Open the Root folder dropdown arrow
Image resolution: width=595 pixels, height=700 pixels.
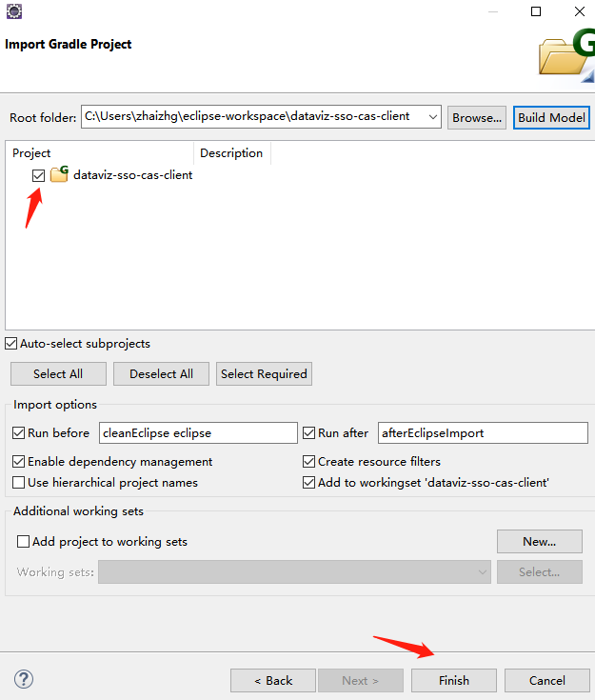[x=432, y=117]
